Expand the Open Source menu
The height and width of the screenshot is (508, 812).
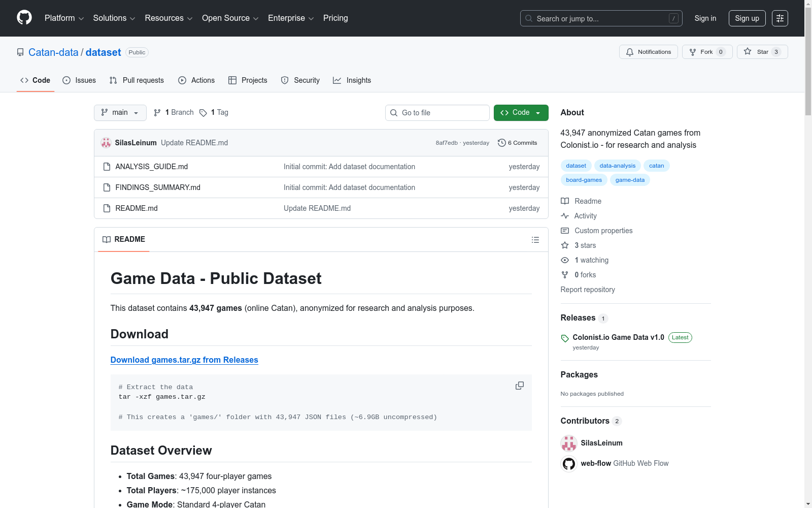[x=230, y=18]
